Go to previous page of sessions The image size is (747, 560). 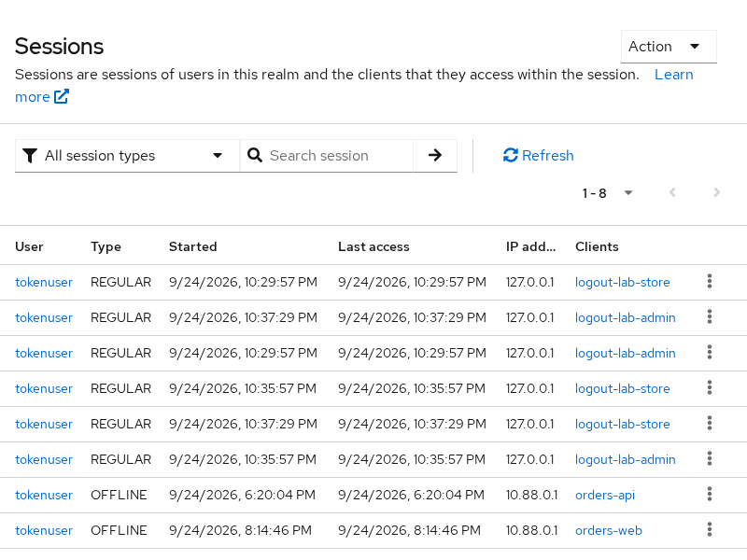coord(672,192)
